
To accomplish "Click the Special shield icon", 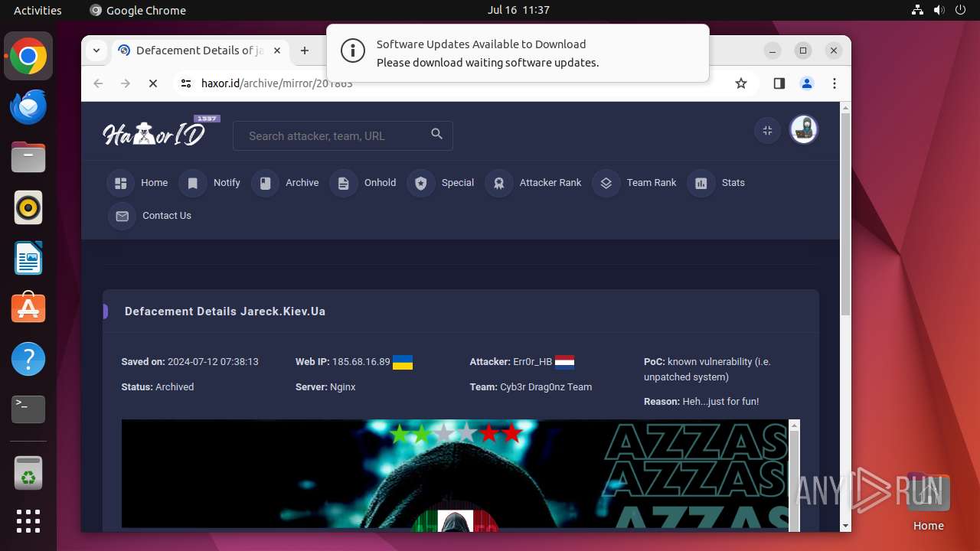I will [x=421, y=183].
